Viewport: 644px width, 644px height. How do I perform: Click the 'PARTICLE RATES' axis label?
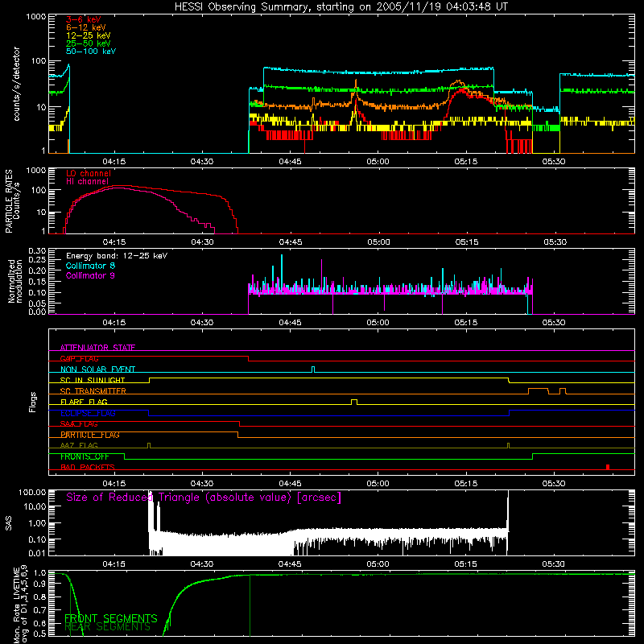click(x=9, y=201)
